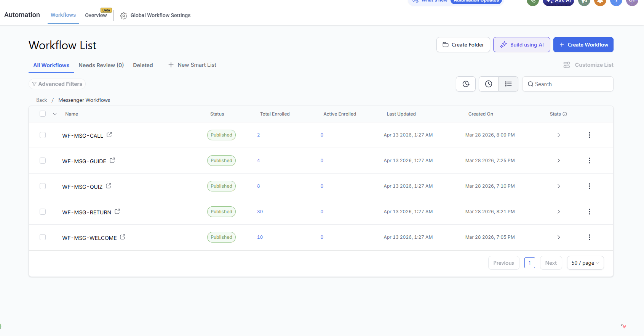Expand stats chevron for WF-MSG-GUIDE

[559, 161]
